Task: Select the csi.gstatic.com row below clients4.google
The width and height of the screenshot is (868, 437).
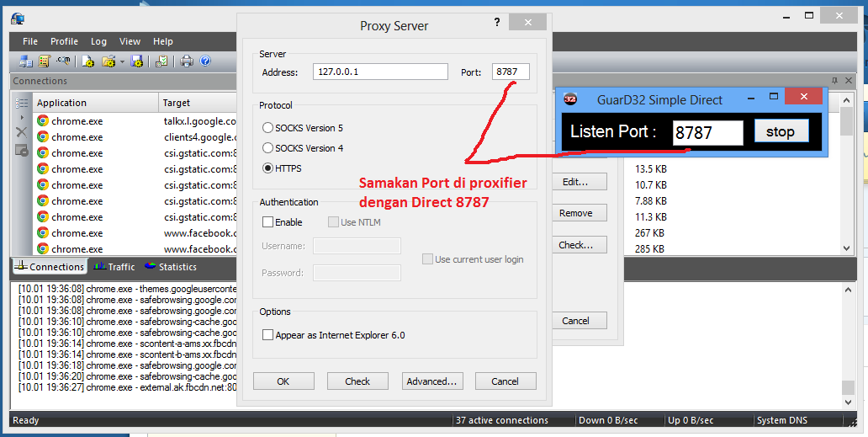Action: pos(135,153)
